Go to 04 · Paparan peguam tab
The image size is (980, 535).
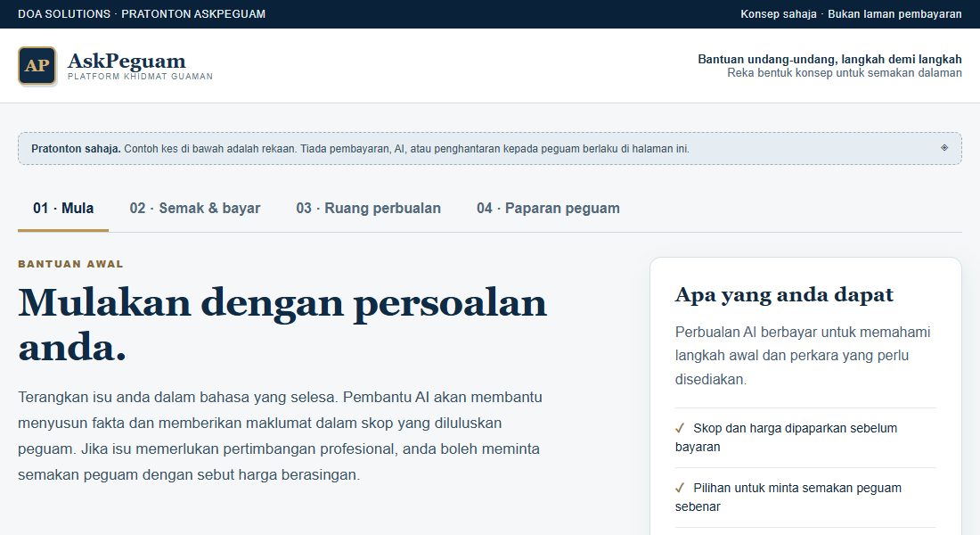pyautogui.click(x=548, y=209)
